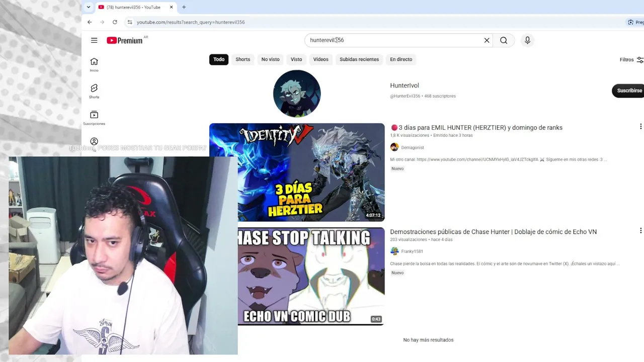The width and height of the screenshot is (644, 362).
Task: Open the YouTube hamburger guide menu
Action: (x=94, y=40)
